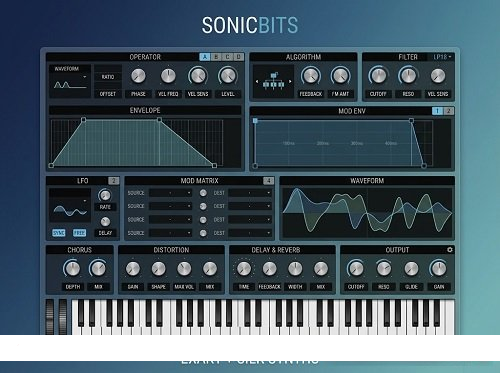The height and width of the screenshot is (373, 500).
Task: Click the LFO Rate knob
Action: (105, 195)
